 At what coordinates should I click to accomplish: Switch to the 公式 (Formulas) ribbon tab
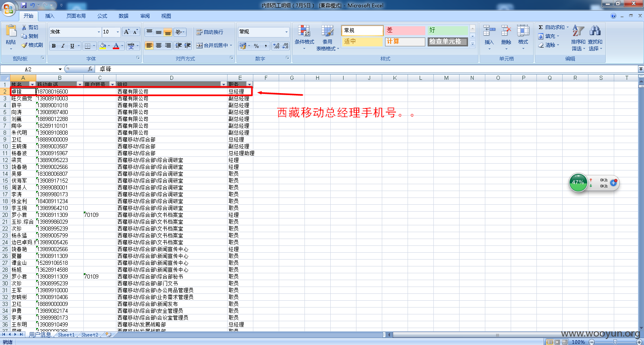point(102,16)
